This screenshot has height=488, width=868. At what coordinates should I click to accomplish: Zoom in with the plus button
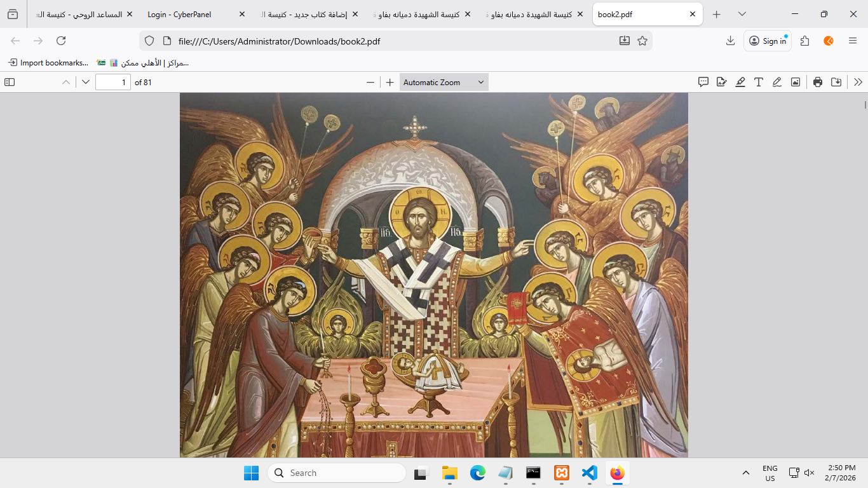coord(390,82)
